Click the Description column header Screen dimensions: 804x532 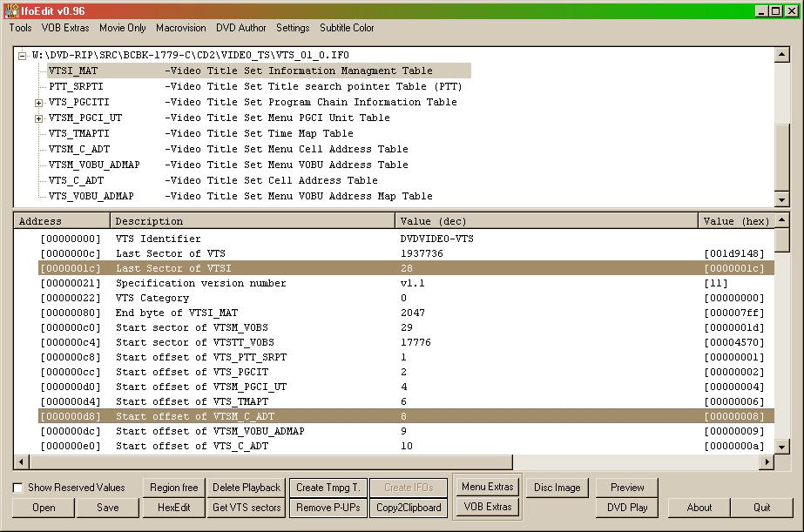(x=253, y=221)
